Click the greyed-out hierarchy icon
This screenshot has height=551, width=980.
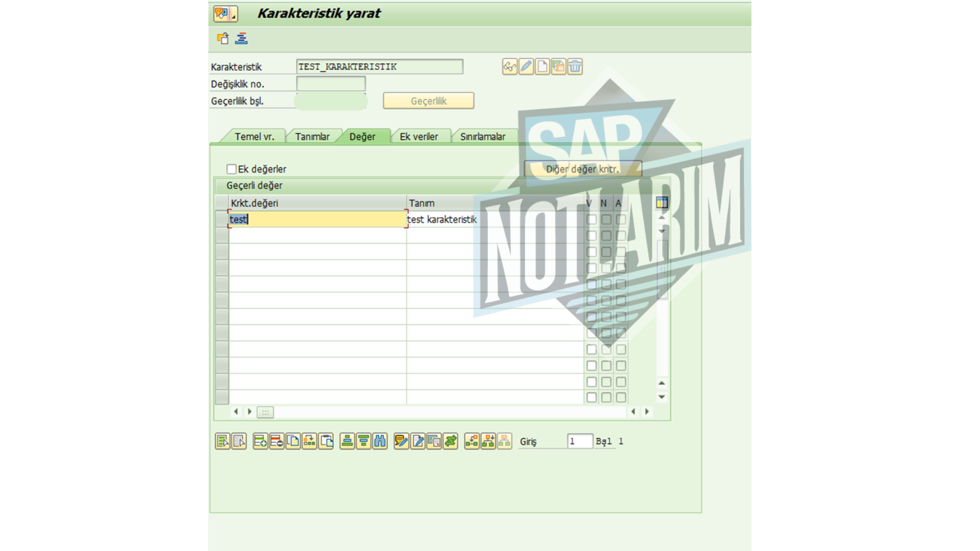[504, 441]
